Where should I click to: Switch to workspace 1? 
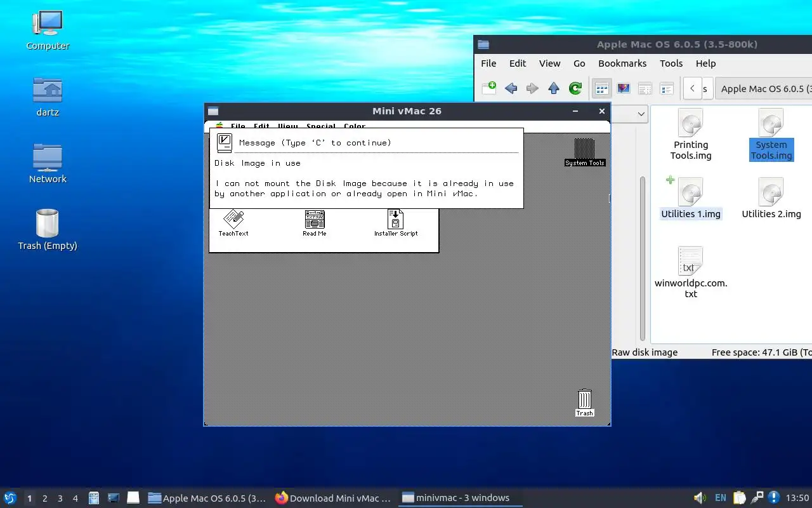coord(29,498)
